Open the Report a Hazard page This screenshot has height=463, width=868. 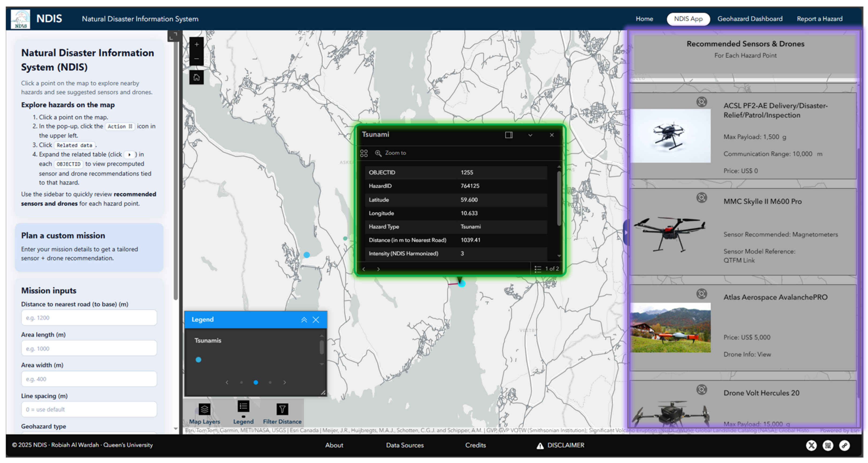click(x=819, y=19)
